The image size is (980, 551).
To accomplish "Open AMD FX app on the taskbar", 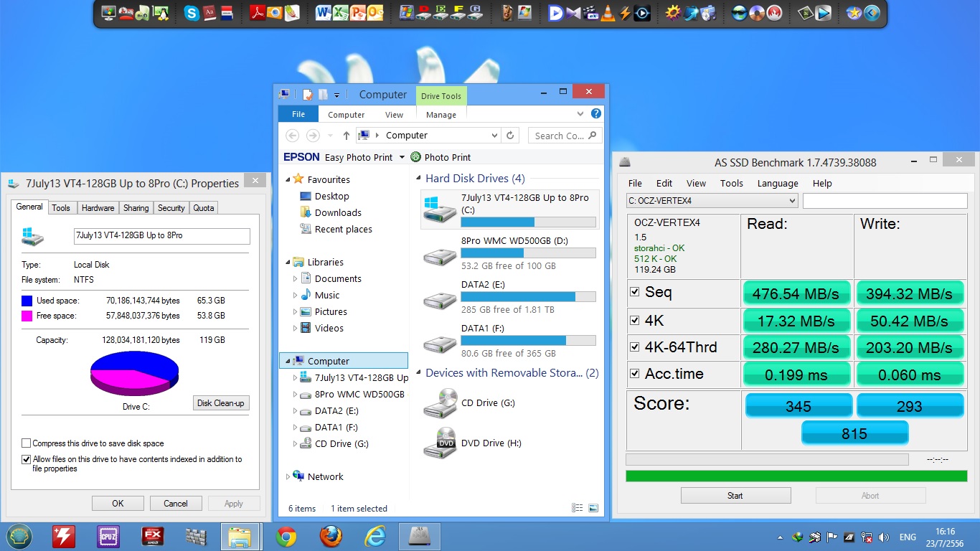I will click(x=153, y=536).
